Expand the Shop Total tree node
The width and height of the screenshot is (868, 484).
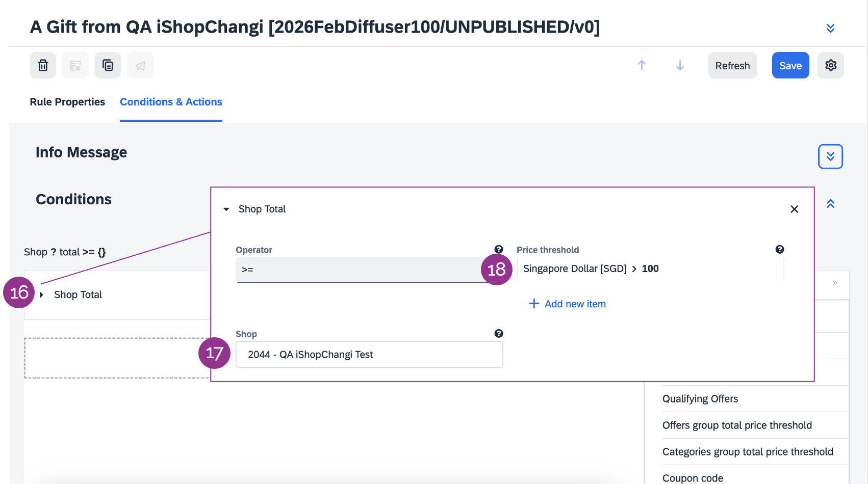[41, 295]
